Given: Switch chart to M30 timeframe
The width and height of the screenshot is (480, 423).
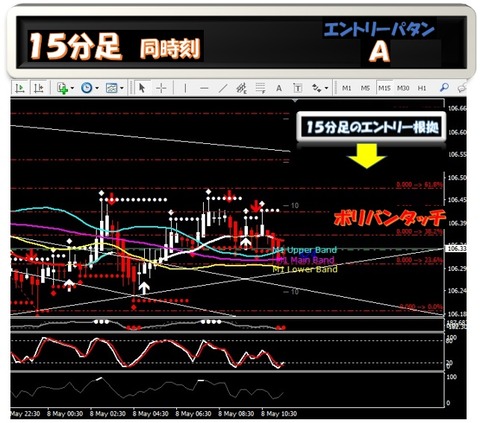Looking at the screenshot, I should (x=403, y=88).
